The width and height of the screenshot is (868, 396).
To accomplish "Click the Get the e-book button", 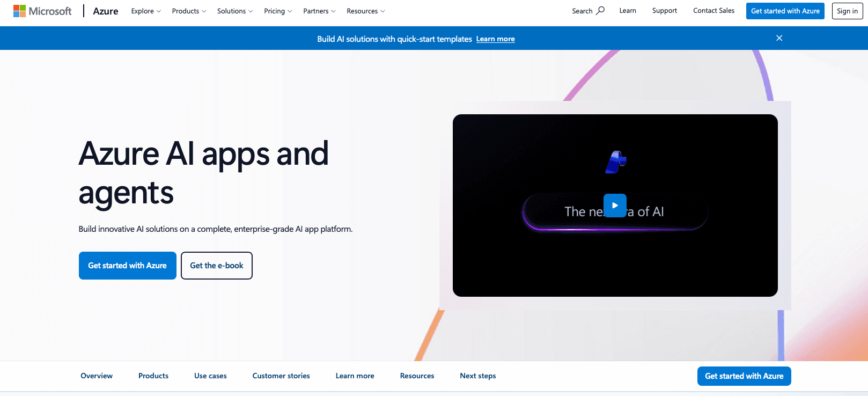I will (217, 266).
